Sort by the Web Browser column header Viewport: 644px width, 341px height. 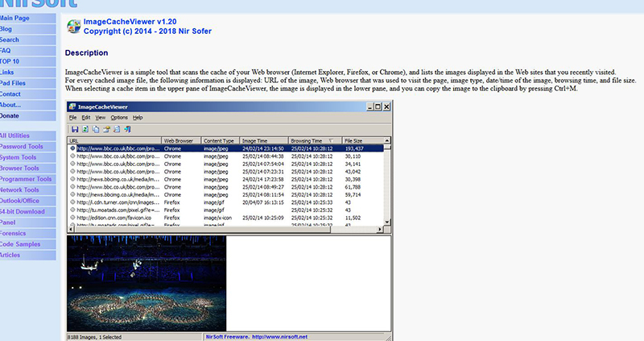[x=180, y=141]
